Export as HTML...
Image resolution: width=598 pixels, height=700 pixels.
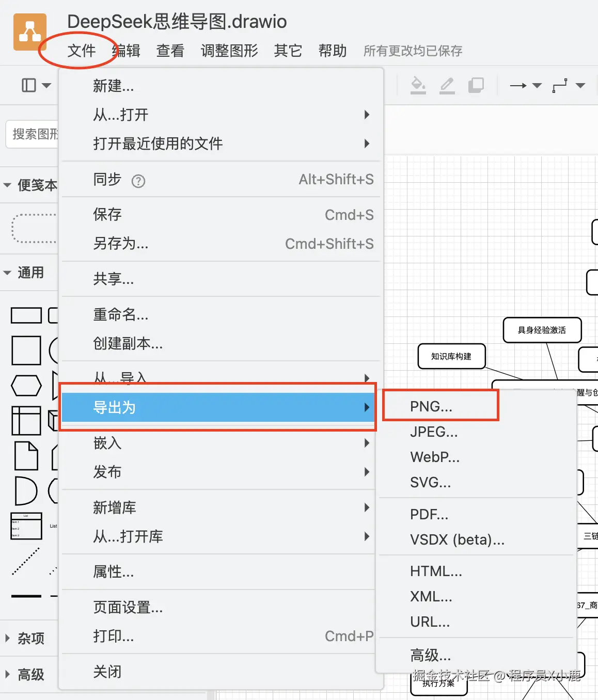(476, 571)
